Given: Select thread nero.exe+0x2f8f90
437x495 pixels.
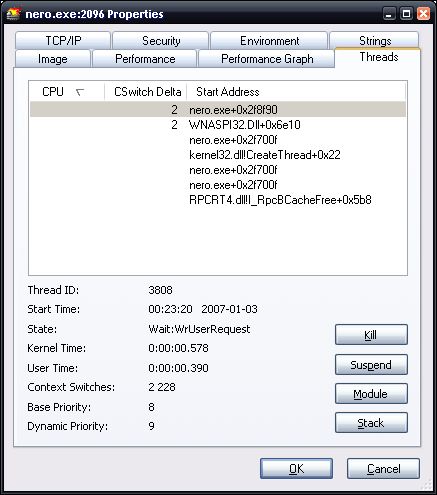Looking at the screenshot, I should tap(218, 110).
